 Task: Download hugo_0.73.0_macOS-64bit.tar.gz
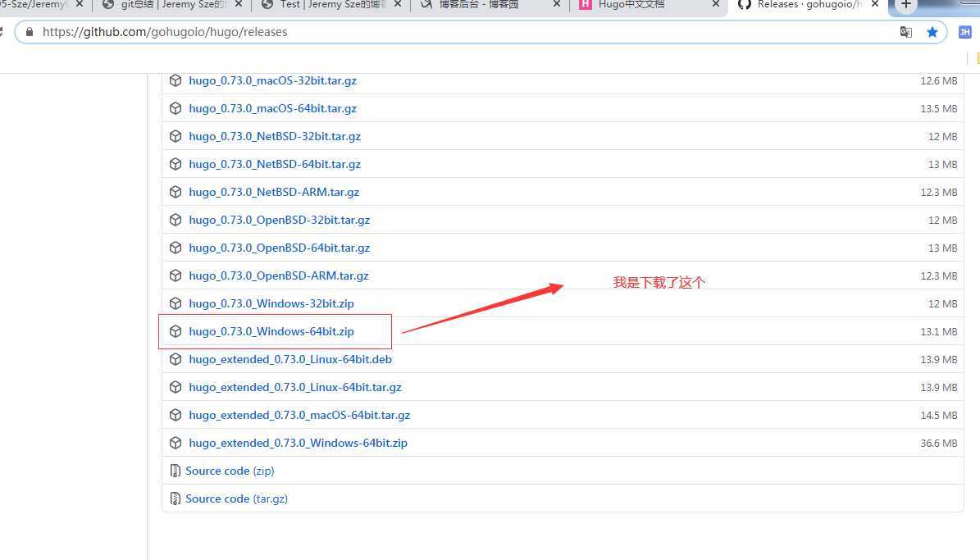pyautogui.click(x=272, y=108)
